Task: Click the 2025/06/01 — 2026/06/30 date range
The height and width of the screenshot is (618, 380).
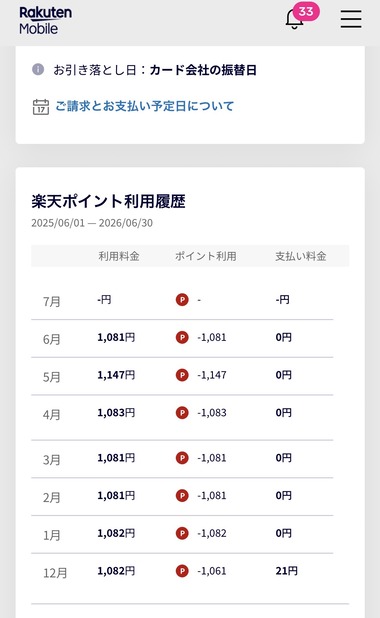Action: [92, 223]
